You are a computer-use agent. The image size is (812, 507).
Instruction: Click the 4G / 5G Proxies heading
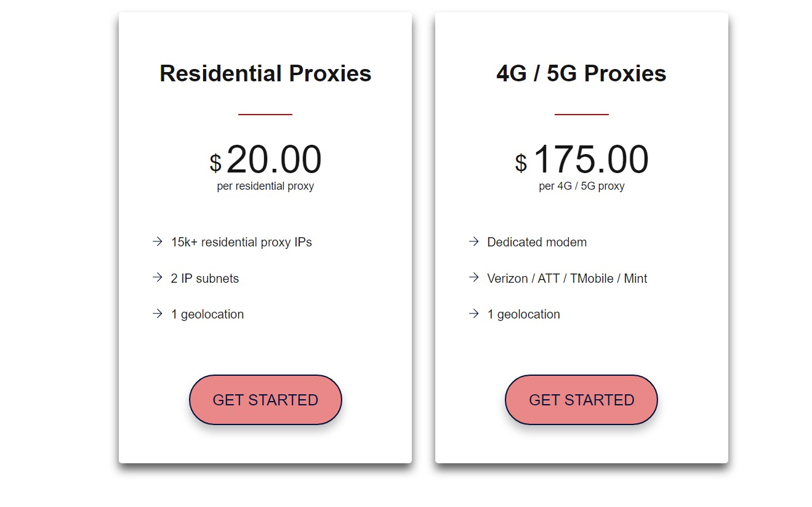[x=581, y=73]
